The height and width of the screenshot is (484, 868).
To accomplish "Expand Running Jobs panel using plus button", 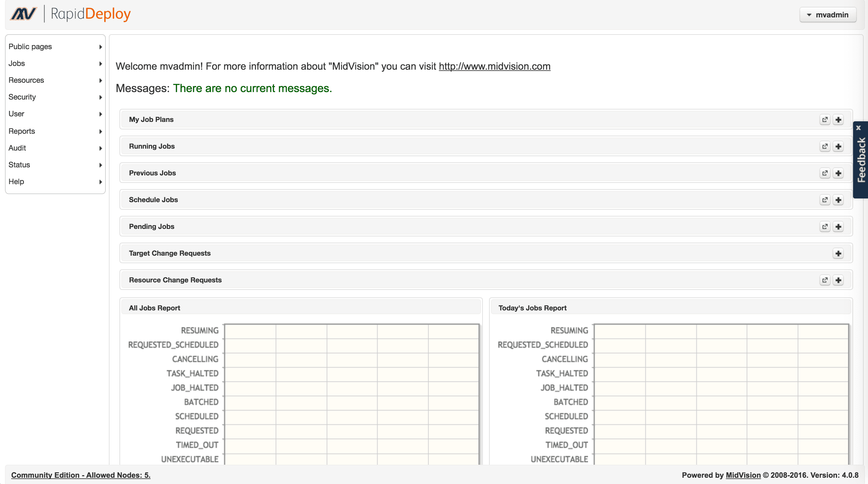I will click(x=838, y=147).
